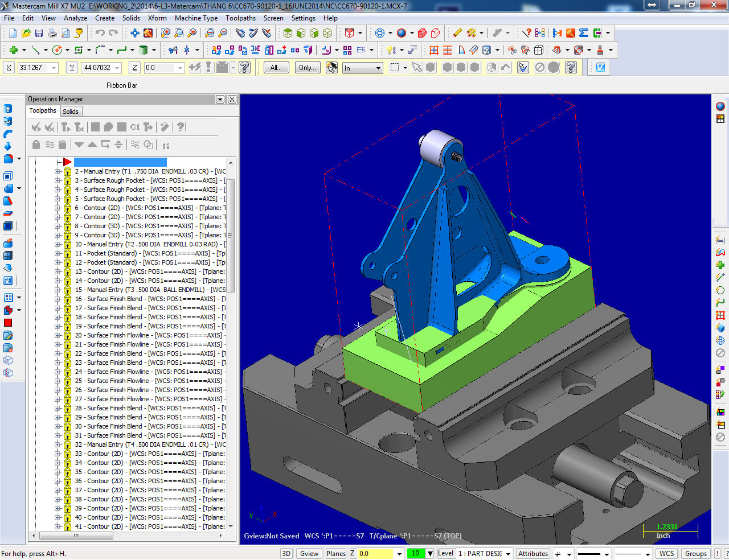Click the shaded blue sphere icon
729x560 pixels.
pos(402,33)
